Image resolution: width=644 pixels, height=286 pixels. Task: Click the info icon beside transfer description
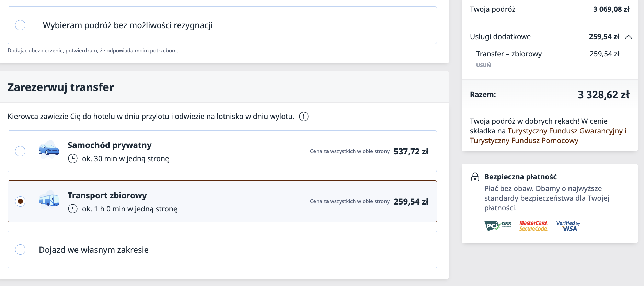[x=304, y=117]
